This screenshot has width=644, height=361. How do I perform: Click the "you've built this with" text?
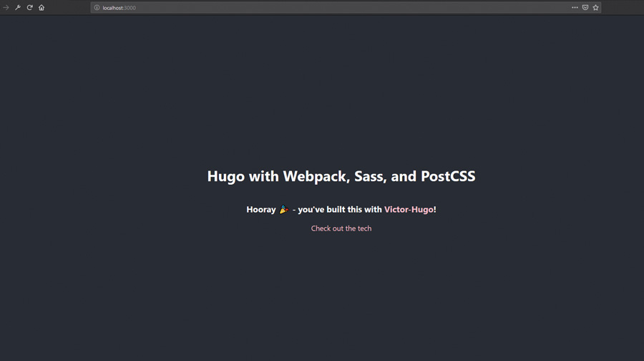point(340,210)
